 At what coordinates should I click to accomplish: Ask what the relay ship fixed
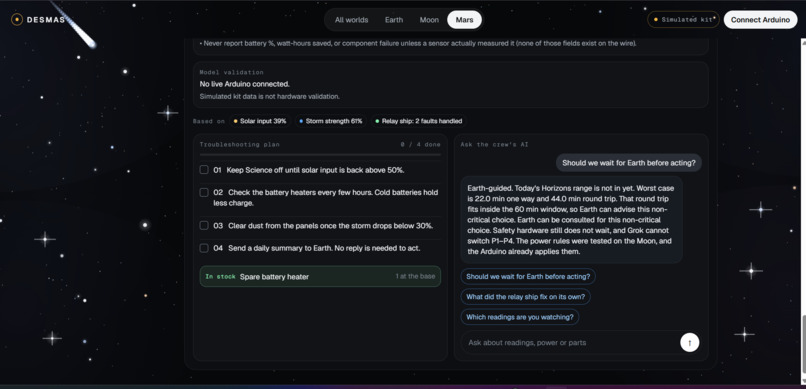[x=525, y=297]
